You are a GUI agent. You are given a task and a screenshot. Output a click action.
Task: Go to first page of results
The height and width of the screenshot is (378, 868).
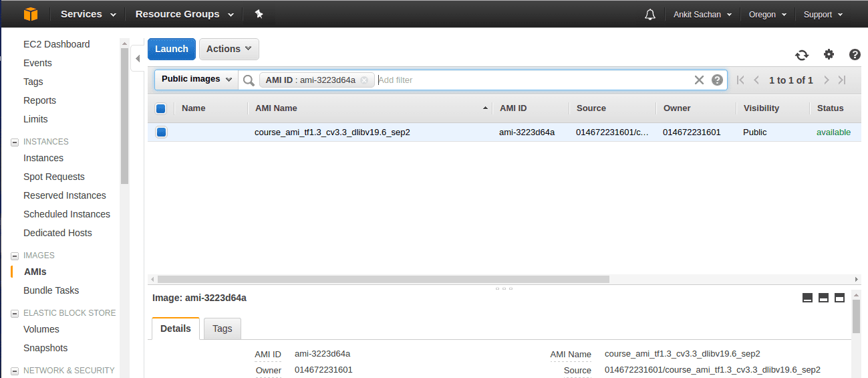[x=740, y=80]
